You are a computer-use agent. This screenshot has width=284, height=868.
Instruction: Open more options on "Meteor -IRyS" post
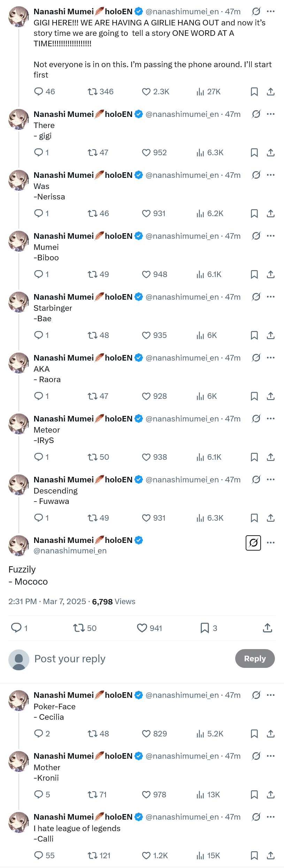[271, 419]
